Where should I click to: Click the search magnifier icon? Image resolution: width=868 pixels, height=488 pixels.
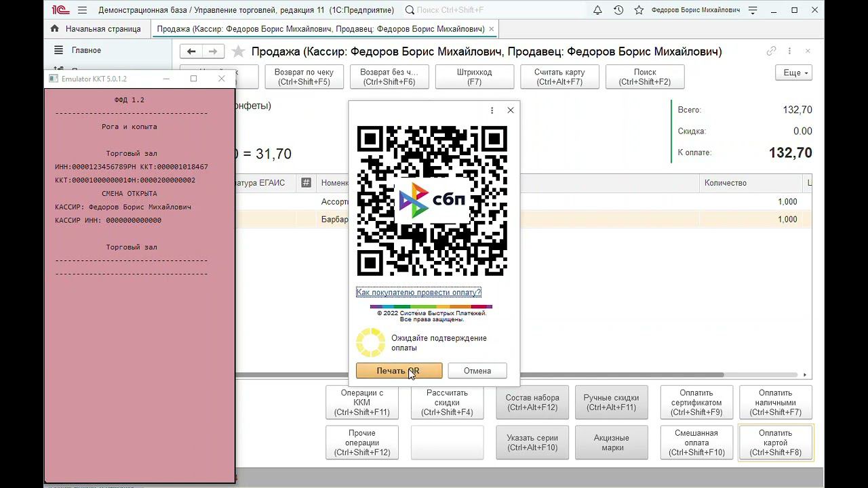pyautogui.click(x=410, y=10)
